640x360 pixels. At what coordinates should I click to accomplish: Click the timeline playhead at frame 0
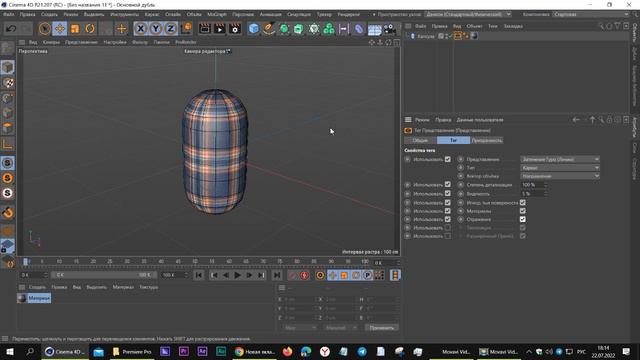pos(25,261)
